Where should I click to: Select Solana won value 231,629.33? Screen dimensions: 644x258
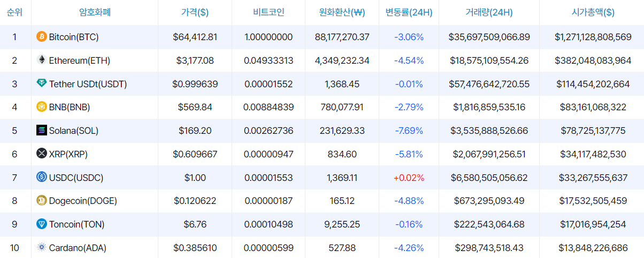pyautogui.click(x=342, y=131)
